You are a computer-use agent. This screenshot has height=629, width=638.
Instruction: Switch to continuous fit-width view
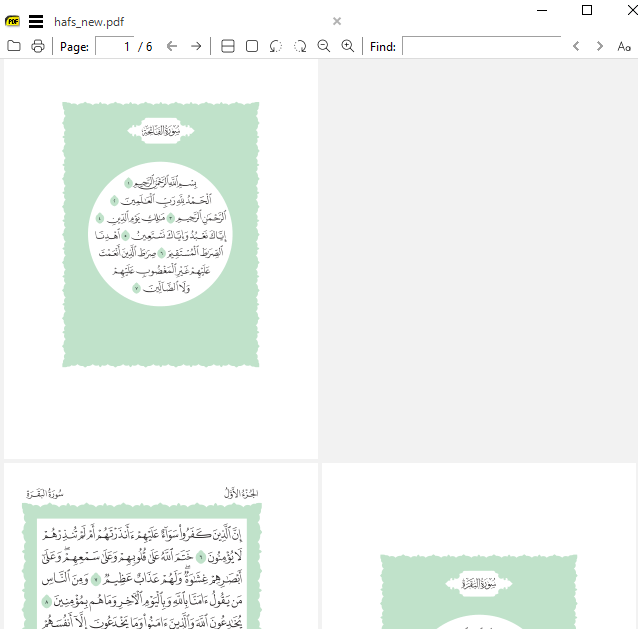click(227, 46)
